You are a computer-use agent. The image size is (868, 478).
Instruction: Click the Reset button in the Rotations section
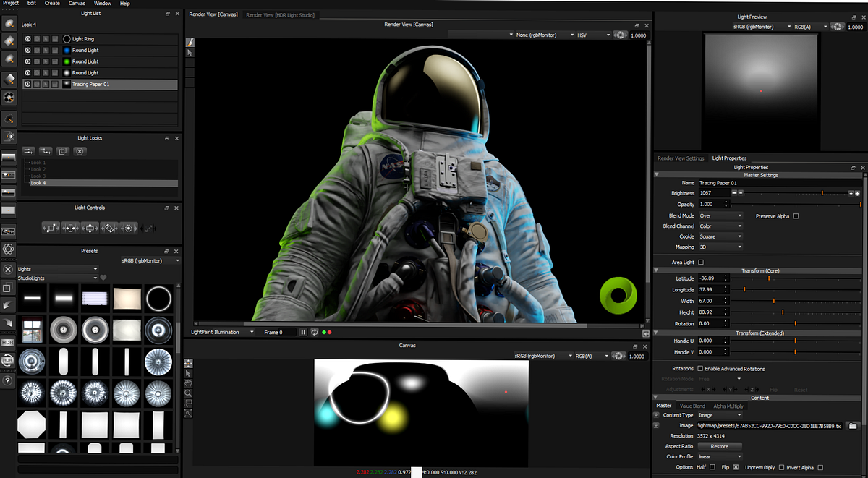pos(800,389)
